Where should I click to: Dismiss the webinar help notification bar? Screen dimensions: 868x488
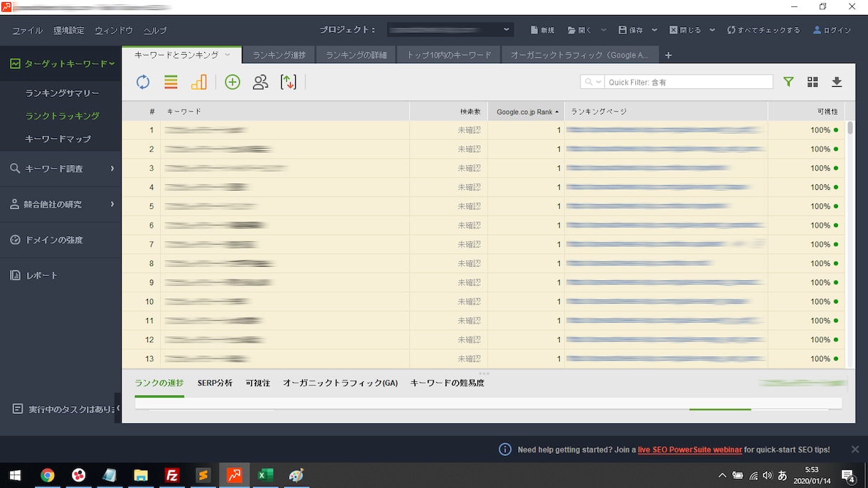[855, 449]
